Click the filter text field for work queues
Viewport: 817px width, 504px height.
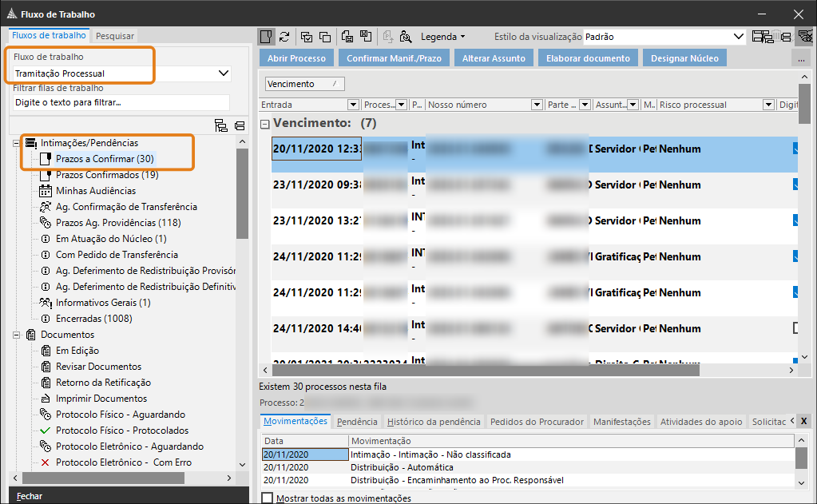pos(121,102)
